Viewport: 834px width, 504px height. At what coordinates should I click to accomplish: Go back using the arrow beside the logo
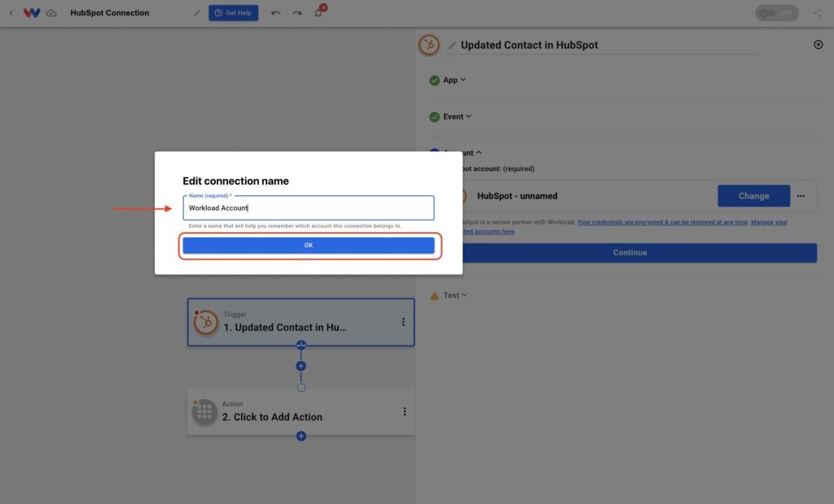pyautogui.click(x=11, y=13)
